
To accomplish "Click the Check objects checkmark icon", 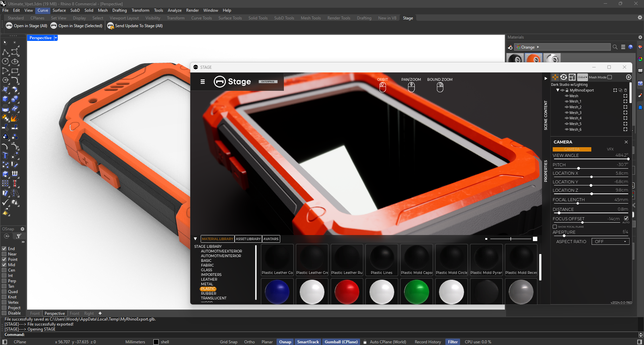I will tap(5, 202).
